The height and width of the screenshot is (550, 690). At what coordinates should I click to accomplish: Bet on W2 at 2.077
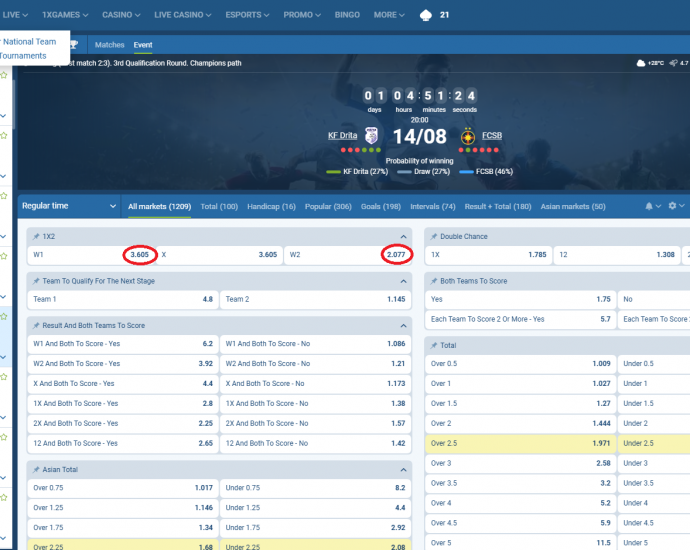tap(348, 255)
